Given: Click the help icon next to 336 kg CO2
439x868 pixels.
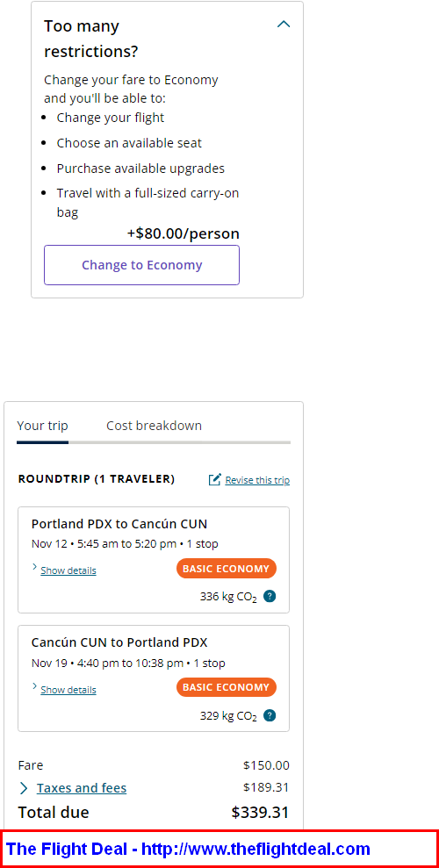Looking at the screenshot, I should 270,596.
